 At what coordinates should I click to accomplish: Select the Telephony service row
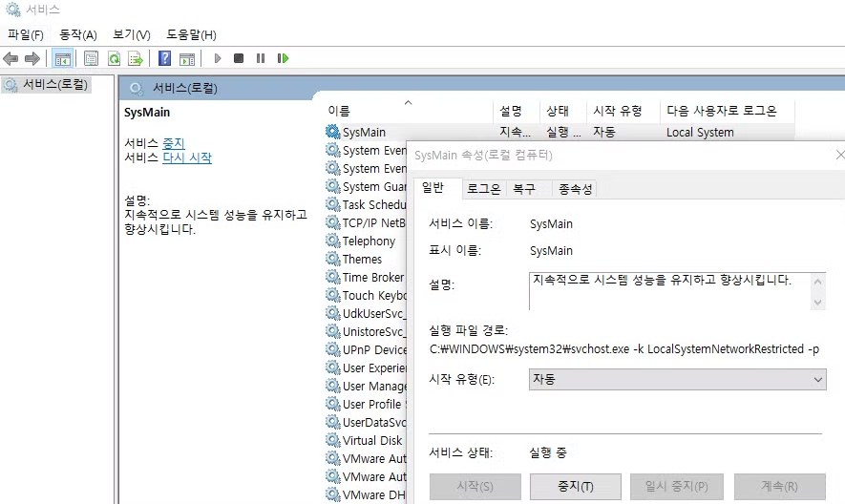366,241
